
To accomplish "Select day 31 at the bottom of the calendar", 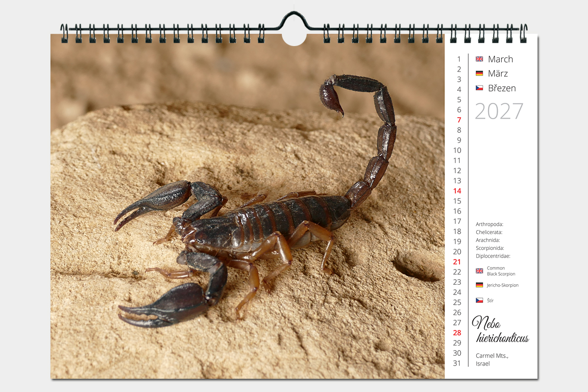I will click(x=457, y=363).
